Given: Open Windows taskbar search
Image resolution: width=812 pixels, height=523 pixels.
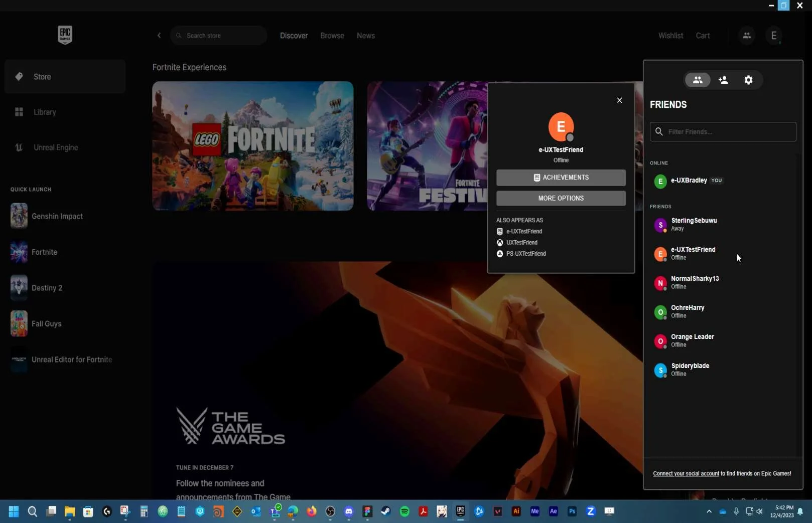Looking at the screenshot, I should (x=32, y=511).
